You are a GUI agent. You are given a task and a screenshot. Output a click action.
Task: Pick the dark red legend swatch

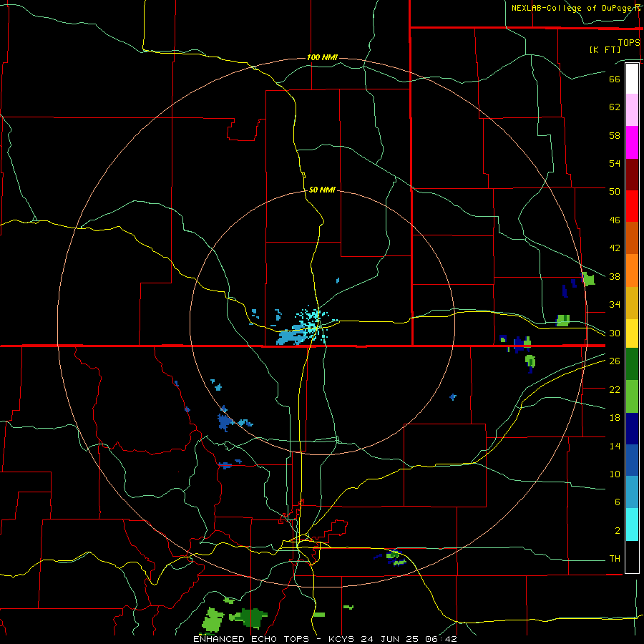click(632, 175)
